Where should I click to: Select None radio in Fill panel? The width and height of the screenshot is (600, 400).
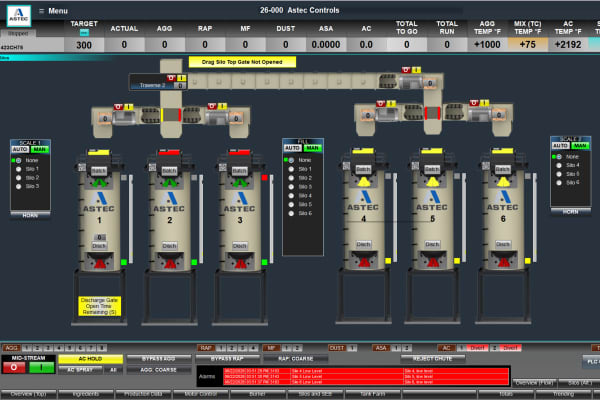pyautogui.click(x=291, y=160)
